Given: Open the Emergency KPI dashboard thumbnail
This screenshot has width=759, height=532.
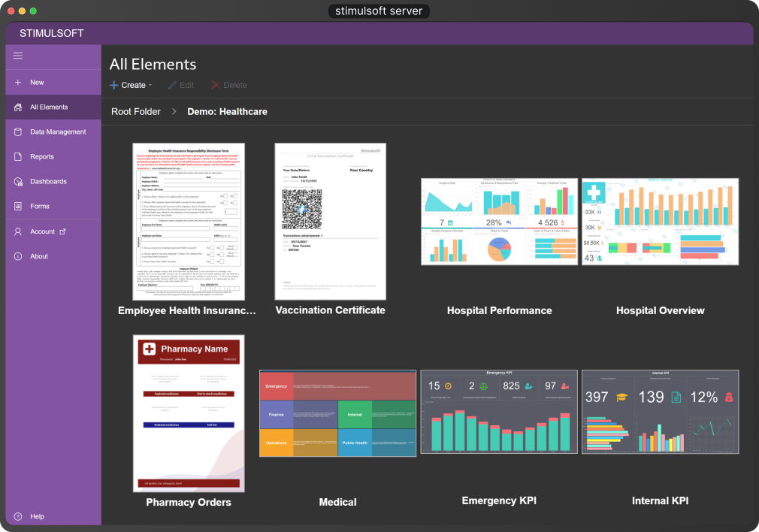Looking at the screenshot, I should [x=499, y=412].
